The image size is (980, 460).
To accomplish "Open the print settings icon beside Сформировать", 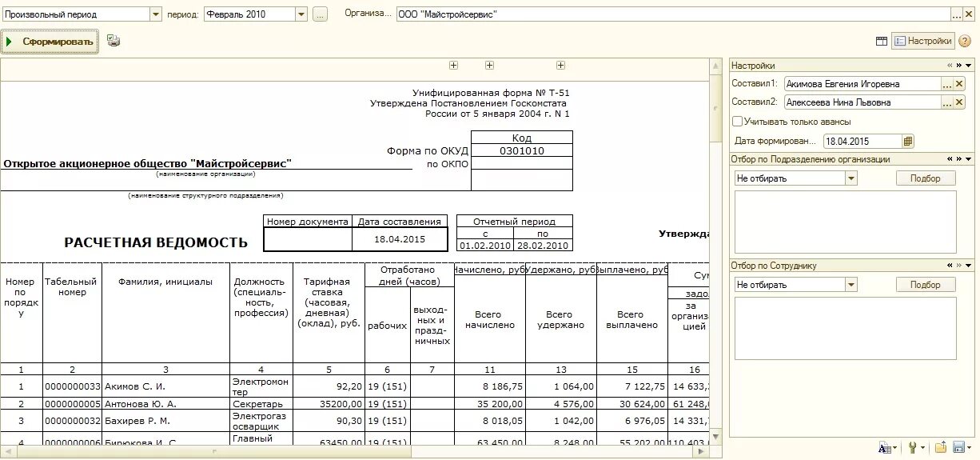I will [114, 42].
